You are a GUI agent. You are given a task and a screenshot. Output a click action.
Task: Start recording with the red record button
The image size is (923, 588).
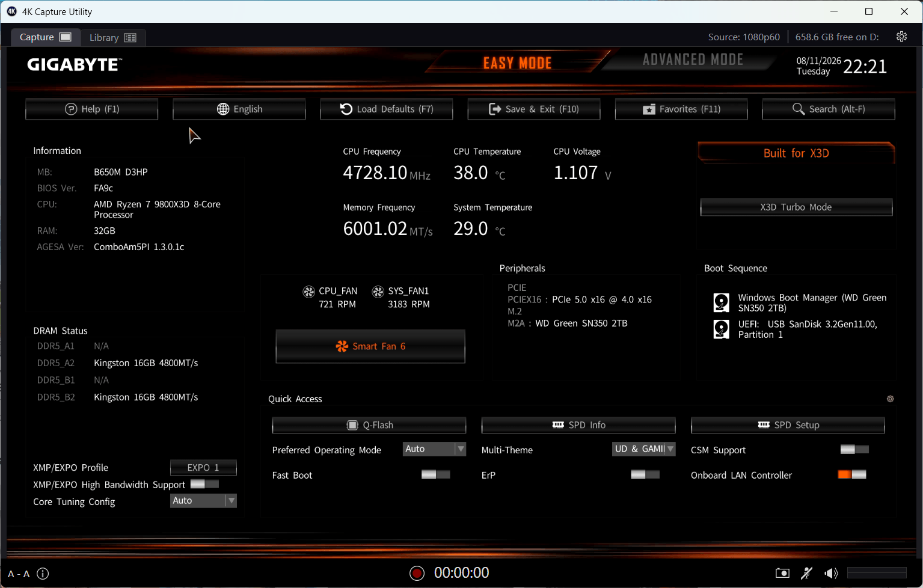(x=417, y=573)
